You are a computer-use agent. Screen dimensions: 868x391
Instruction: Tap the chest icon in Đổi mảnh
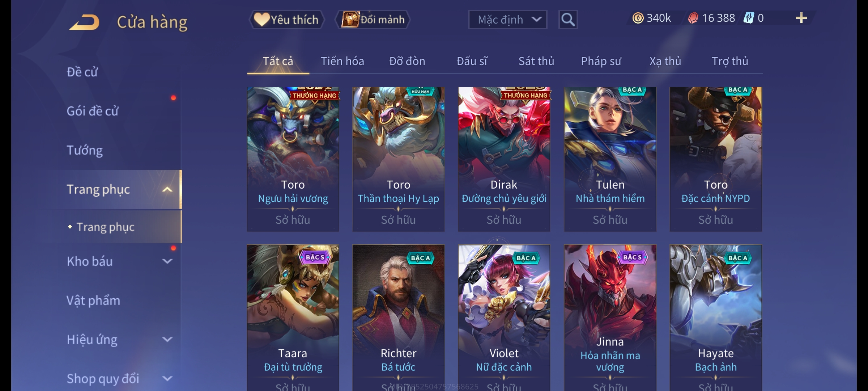coord(350,20)
